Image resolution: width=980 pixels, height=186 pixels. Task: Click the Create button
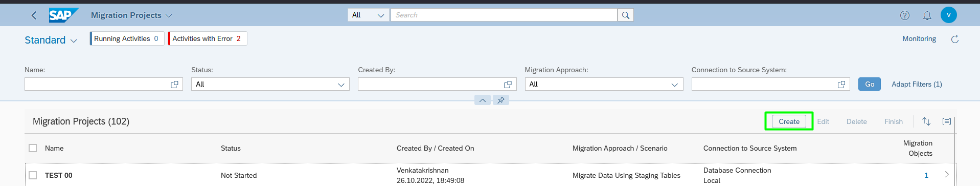(x=789, y=121)
